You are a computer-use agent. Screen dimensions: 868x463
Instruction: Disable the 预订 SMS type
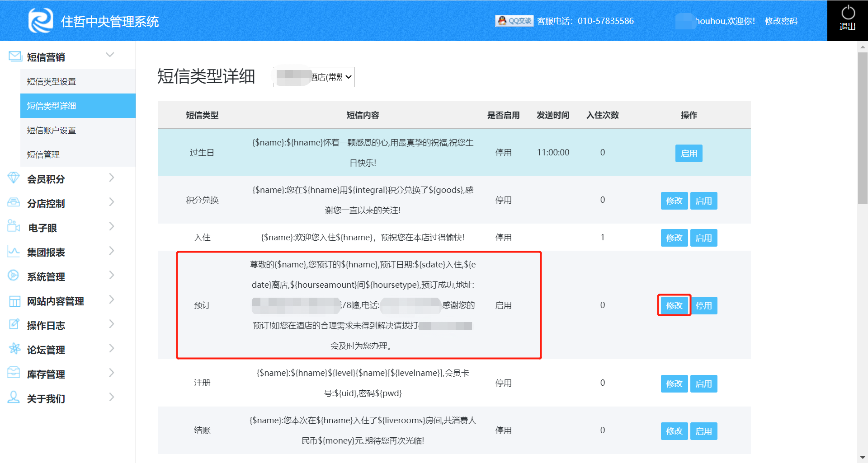point(703,305)
